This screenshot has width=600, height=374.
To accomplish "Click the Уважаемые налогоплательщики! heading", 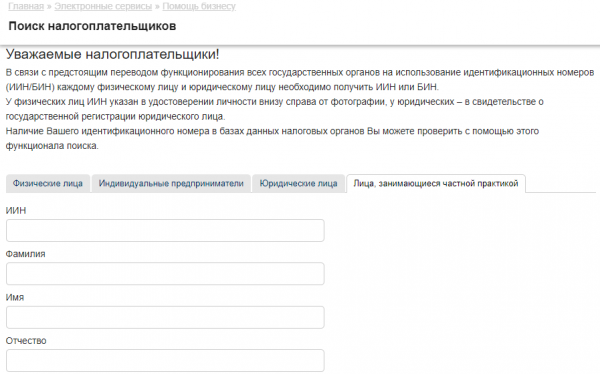I will point(112,54).
